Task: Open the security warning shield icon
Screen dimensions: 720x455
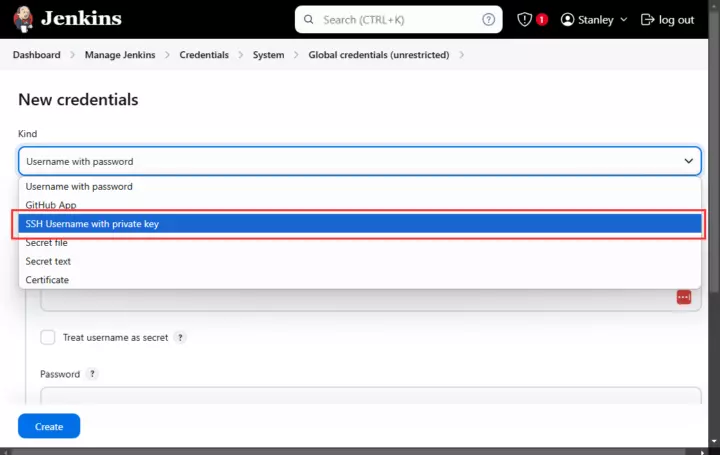Action: 524,19
